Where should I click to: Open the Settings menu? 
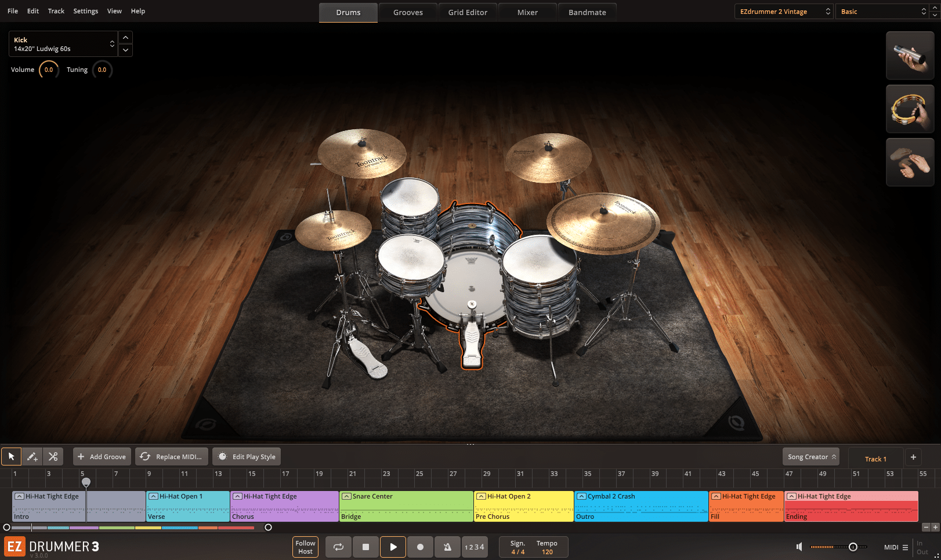[85, 10]
